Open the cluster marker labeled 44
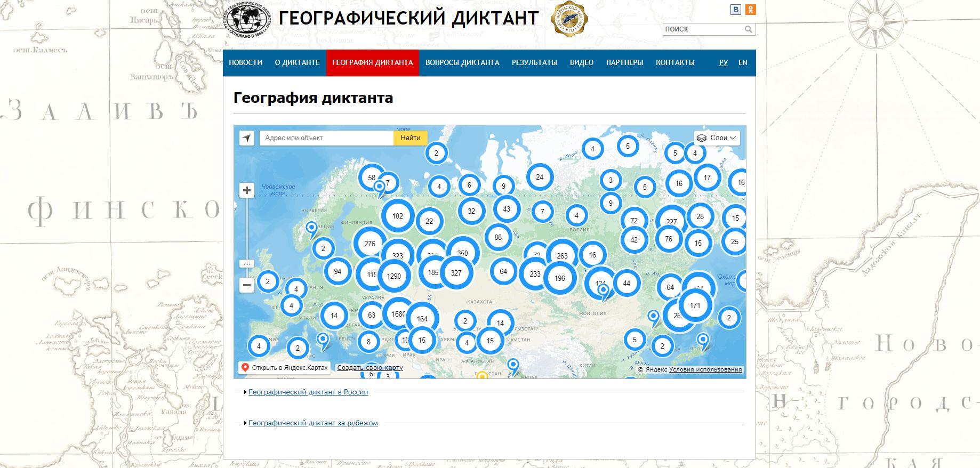980x468 pixels. tap(626, 283)
